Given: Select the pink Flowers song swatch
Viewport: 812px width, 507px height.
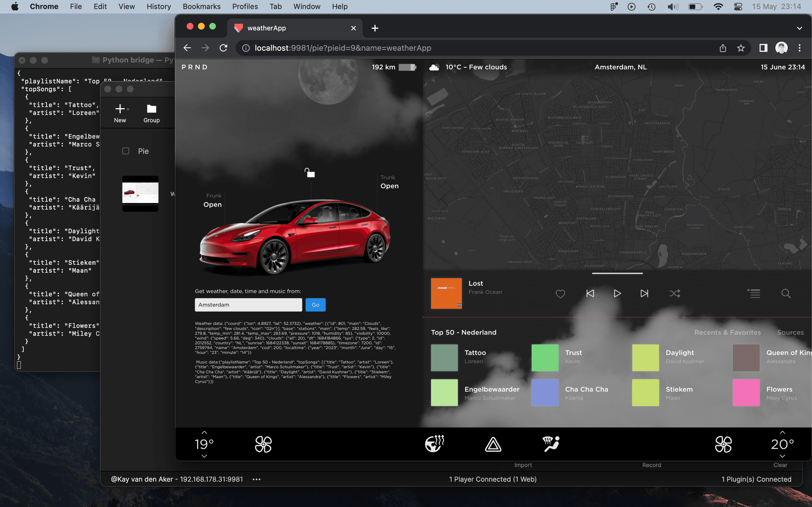Looking at the screenshot, I should (x=746, y=392).
